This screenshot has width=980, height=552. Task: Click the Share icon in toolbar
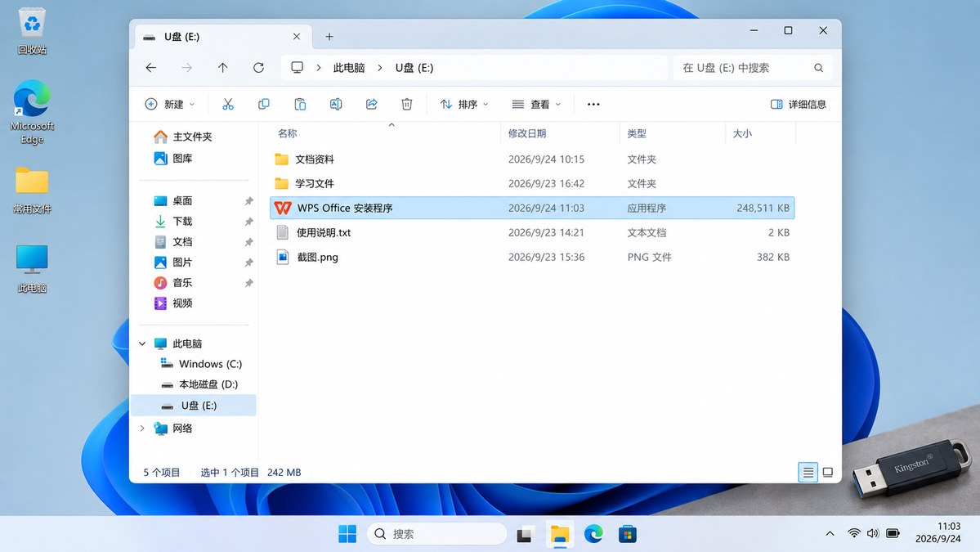[371, 105]
